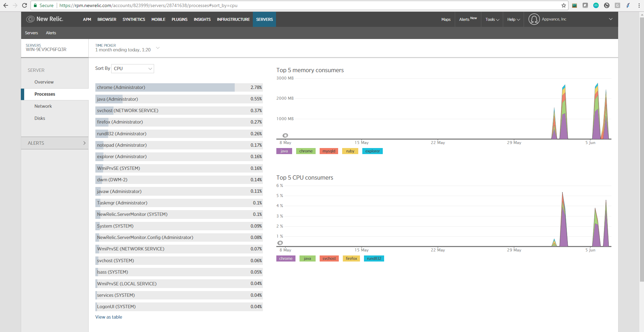Go to the INFRASTRUCTURE section

pos(233,19)
